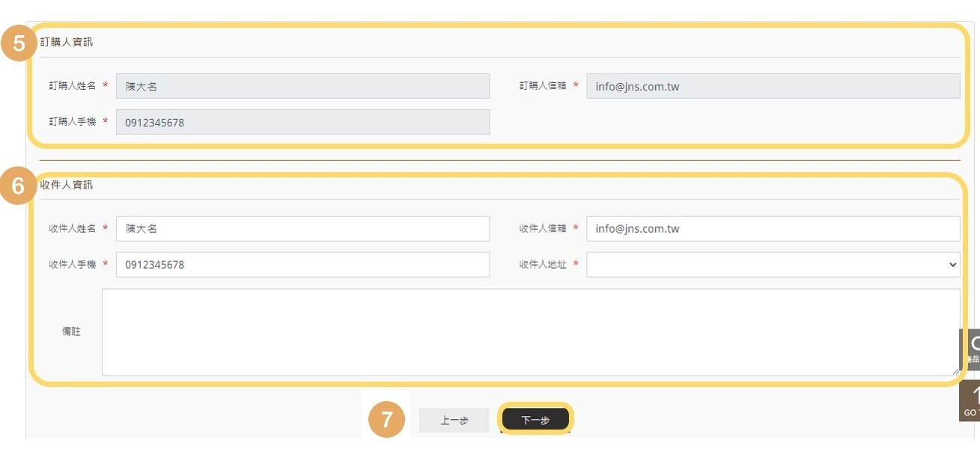The width and height of the screenshot is (980, 449).
Task: Click the 收件人地址 field label
Action: click(x=543, y=264)
